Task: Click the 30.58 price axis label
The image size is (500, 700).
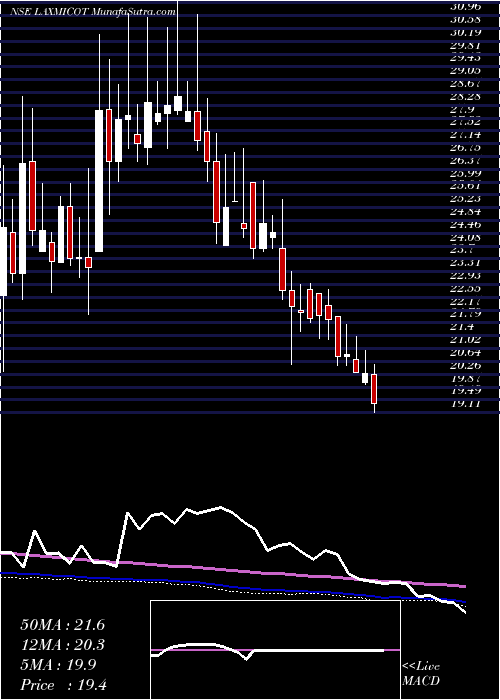Action: click(x=465, y=20)
